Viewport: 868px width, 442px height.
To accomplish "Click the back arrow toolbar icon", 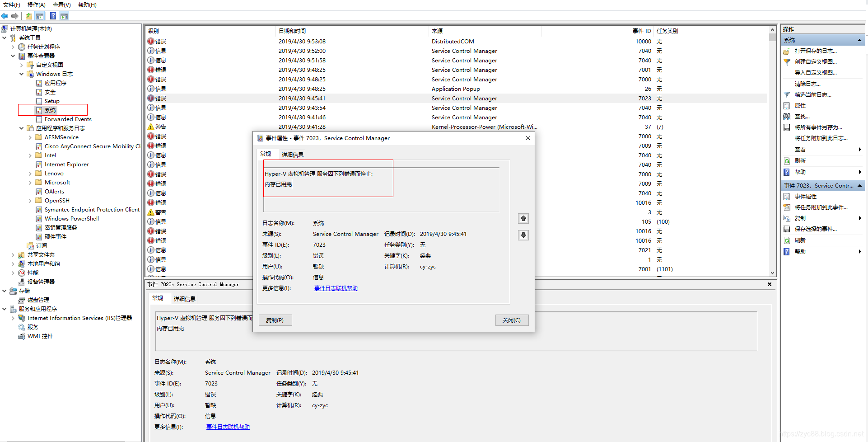I will tap(5, 16).
